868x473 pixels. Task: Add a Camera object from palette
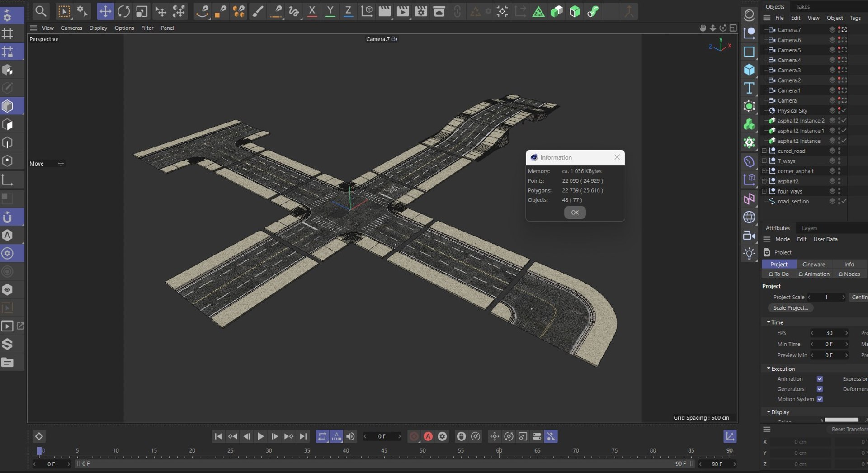[749, 235]
